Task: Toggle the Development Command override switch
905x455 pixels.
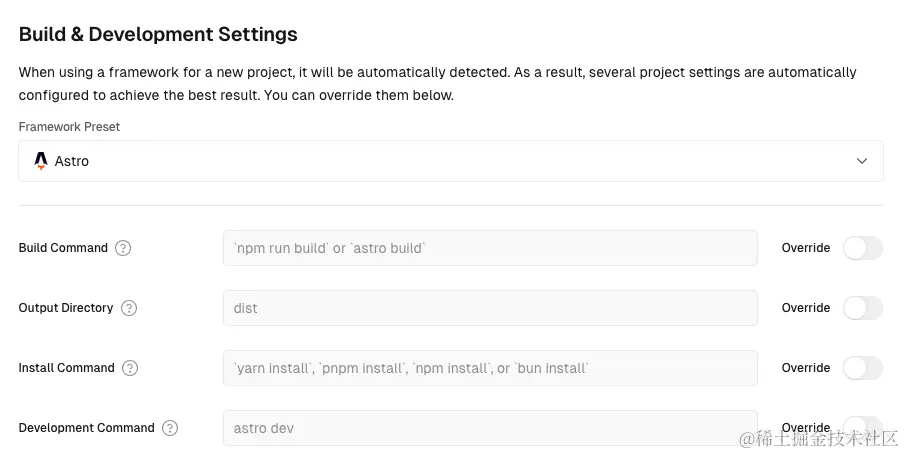Action: point(862,427)
